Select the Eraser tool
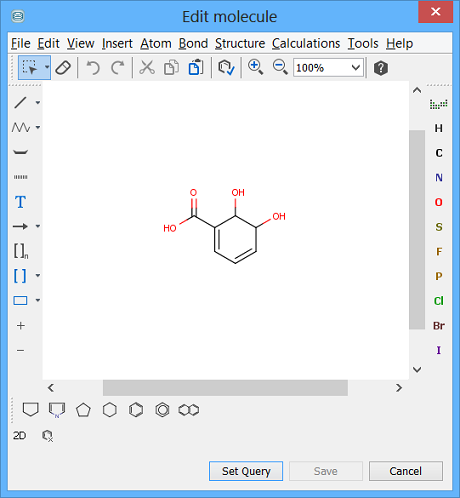The height and width of the screenshot is (498, 460). click(x=63, y=68)
